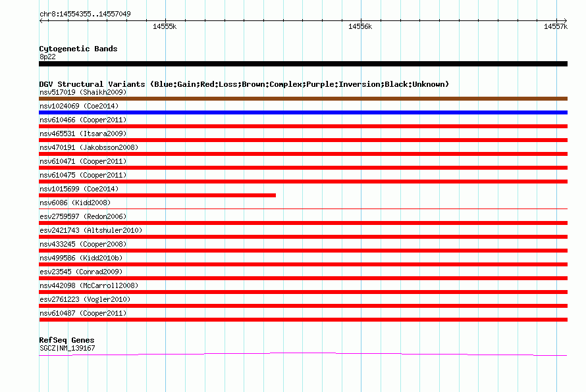This screenshot has height=392, width=586.
Task: Click the red bar under esv2421743
Action: coord(303,237)
